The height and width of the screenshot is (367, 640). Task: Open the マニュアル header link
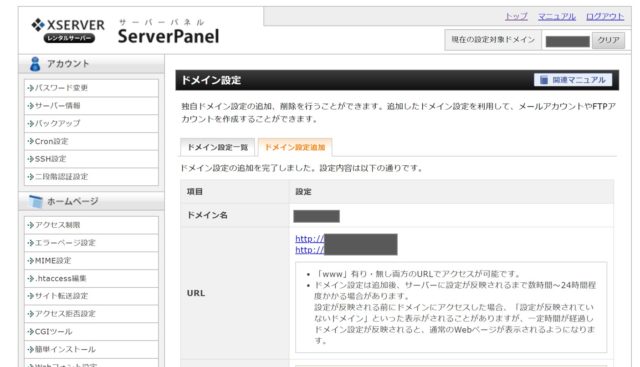(x=557, y=16)
